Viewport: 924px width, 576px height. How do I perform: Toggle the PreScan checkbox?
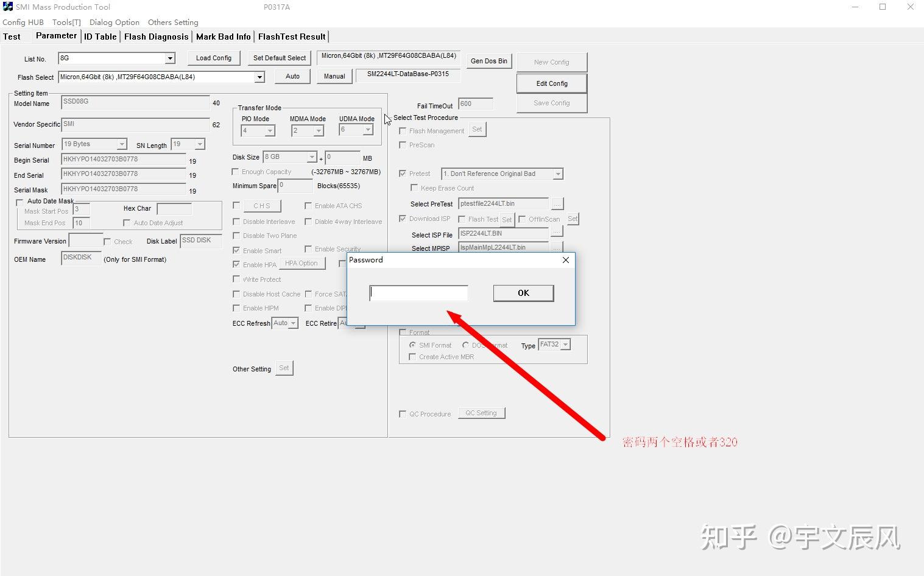click(403, 145)
